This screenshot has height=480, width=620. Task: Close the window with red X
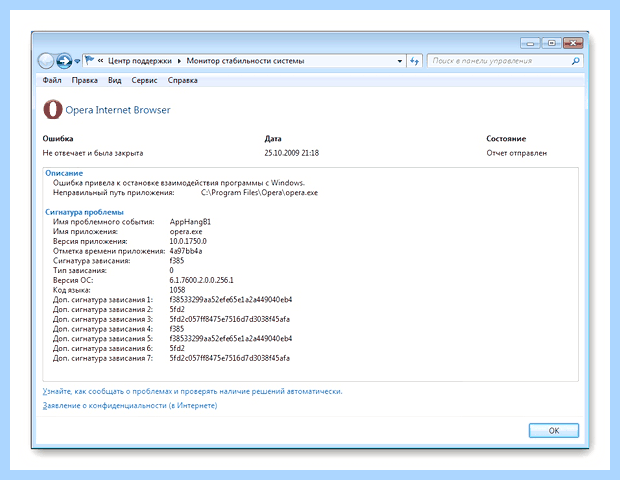[573, 43]
